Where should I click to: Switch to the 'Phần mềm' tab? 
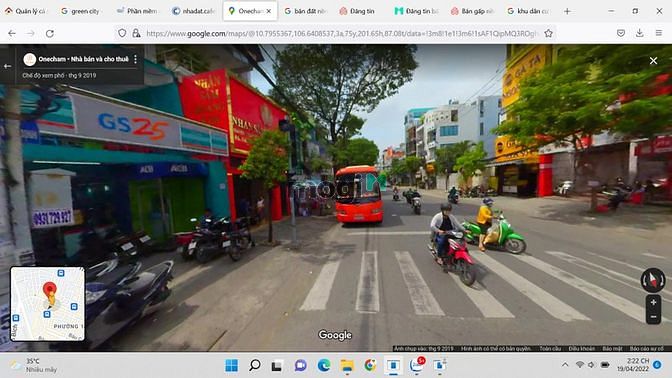click(137, 11)
